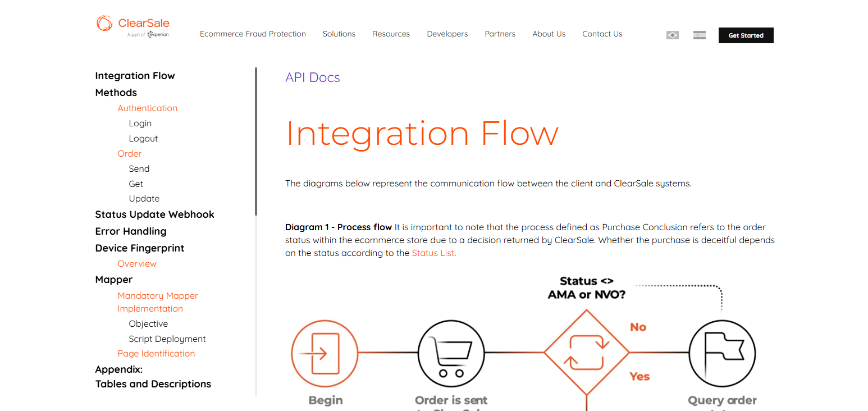Open the Status List link
868x411 pixels.
click(x=433, y=253)
